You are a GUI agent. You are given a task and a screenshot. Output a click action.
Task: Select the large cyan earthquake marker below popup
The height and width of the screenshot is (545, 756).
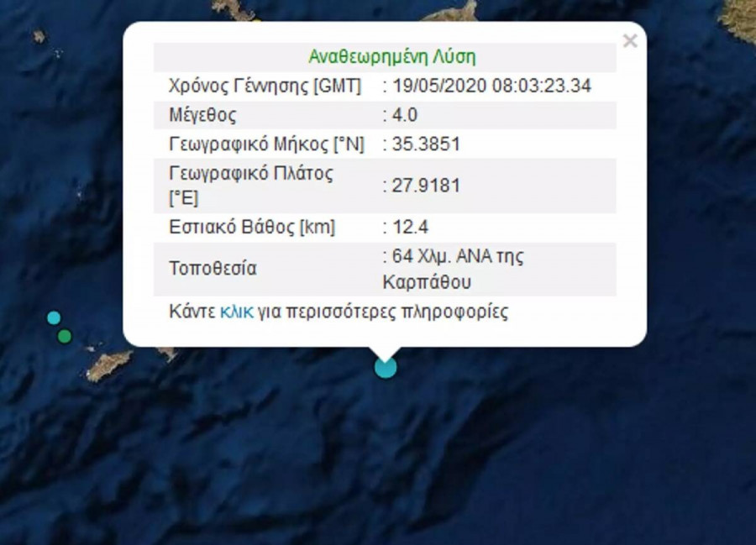click(386, 368)
